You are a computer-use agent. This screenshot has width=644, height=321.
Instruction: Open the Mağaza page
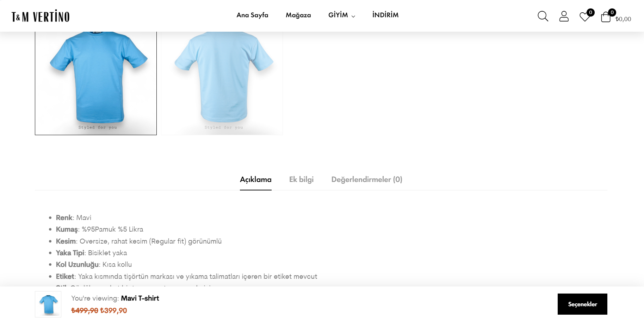[x=298, y=15]
